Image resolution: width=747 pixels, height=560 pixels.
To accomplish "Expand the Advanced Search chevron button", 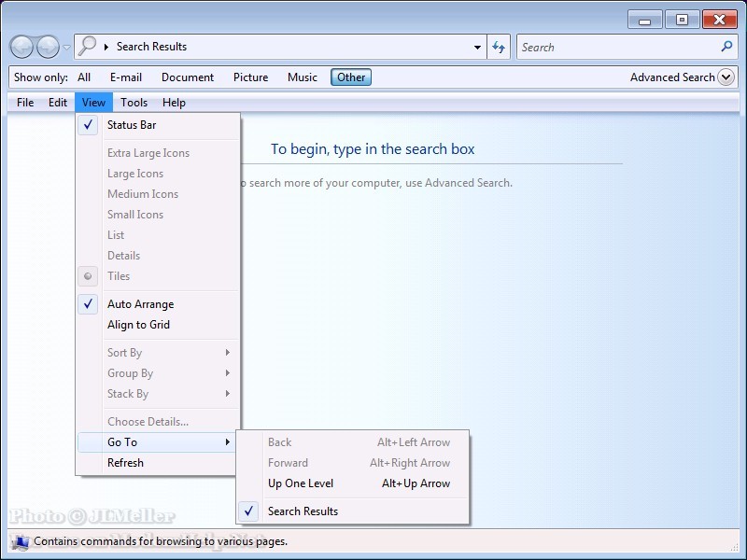I will tap(726, 77).
